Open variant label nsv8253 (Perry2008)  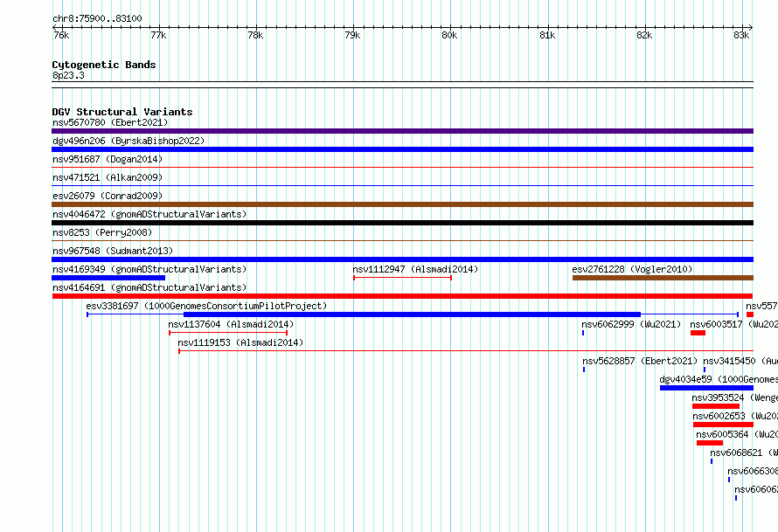(x=102, y=232)
